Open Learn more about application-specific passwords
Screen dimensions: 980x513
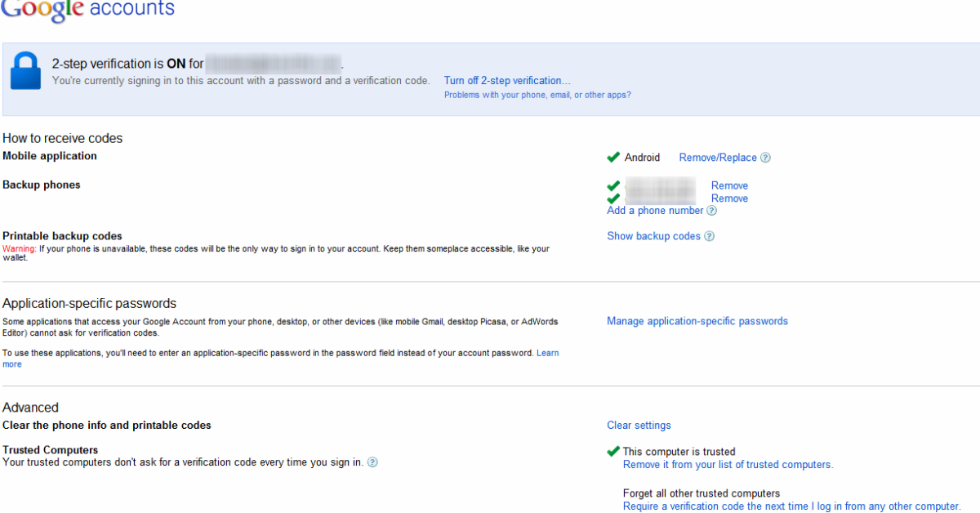click(x=547, y=353)
